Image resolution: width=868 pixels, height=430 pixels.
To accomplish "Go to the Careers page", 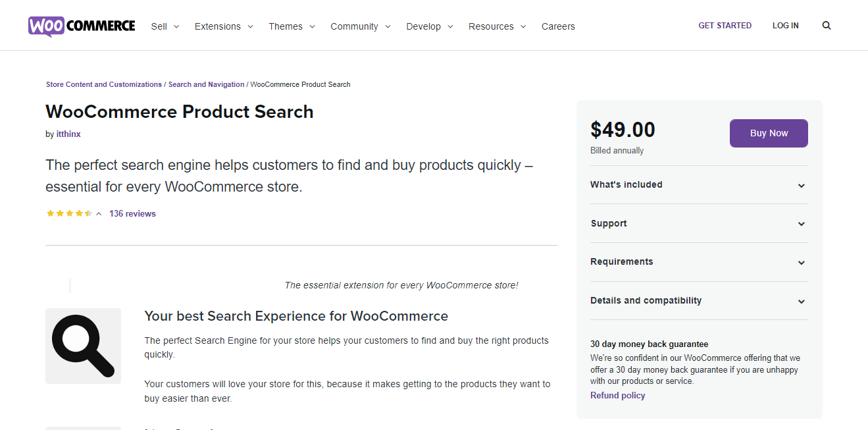I will pos(558,26).
